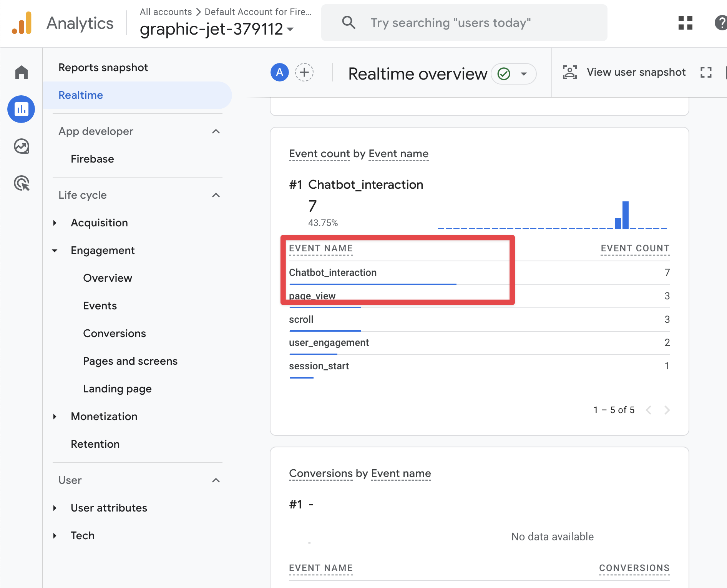Viewport: 727px width, 588px height.
Task: Click the Event count metric link
Action: point(319,154)
